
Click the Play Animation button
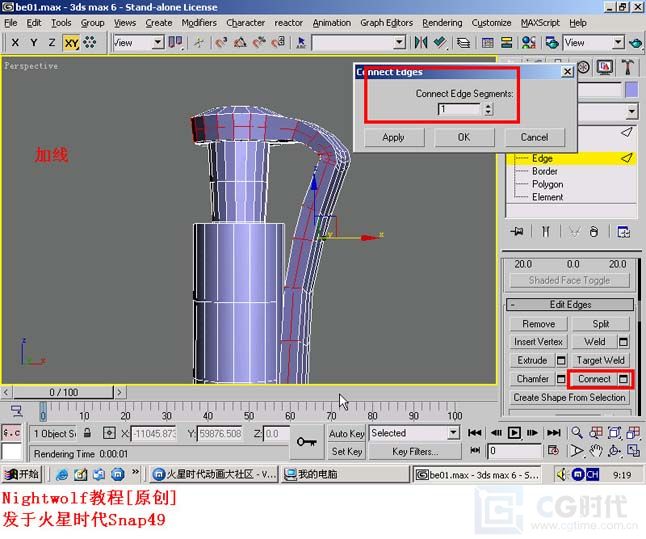click(514, 433)
